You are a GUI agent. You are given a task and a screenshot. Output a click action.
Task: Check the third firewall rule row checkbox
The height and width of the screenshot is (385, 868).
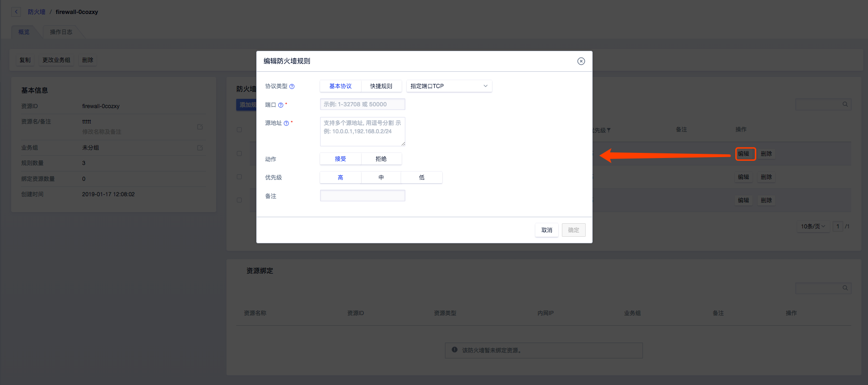tap(239, 200)
